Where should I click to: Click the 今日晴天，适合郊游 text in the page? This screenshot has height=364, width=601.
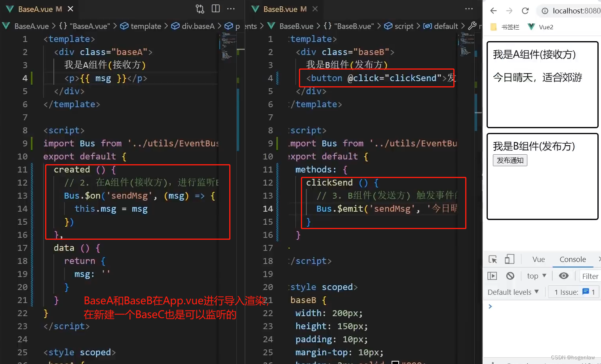[537, 77]
